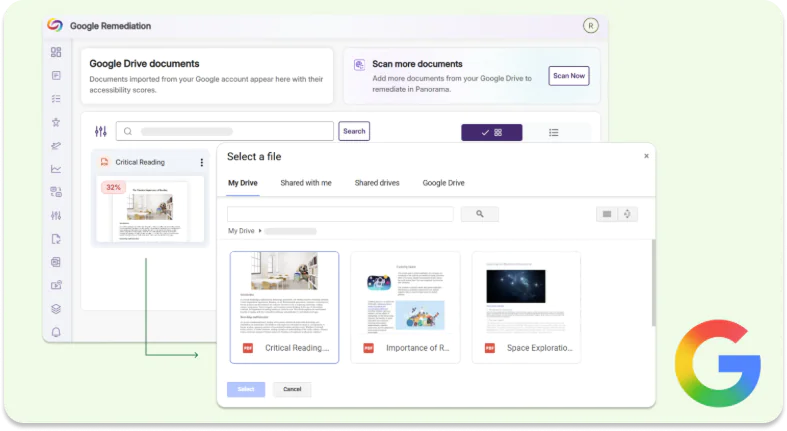Open the document page icon in sidebar
Viewport: 787px width, 431px height.
[x=56, y=75]
